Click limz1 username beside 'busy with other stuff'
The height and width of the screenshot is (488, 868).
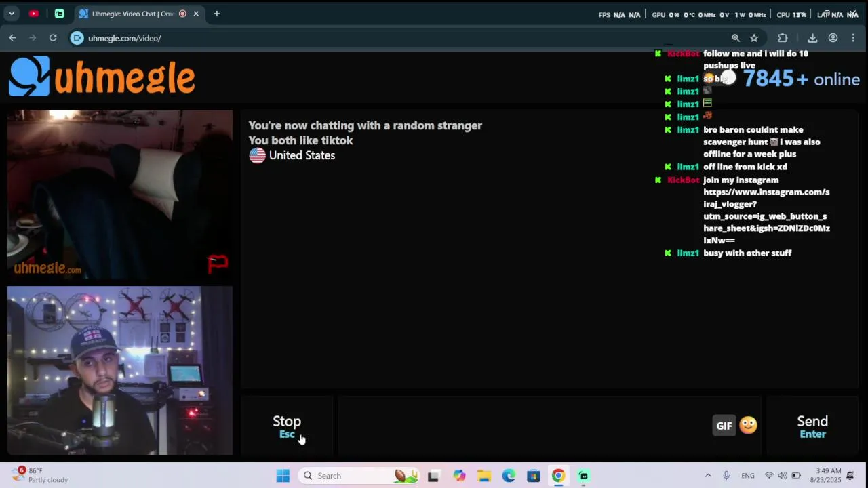[x=688, y=253]
